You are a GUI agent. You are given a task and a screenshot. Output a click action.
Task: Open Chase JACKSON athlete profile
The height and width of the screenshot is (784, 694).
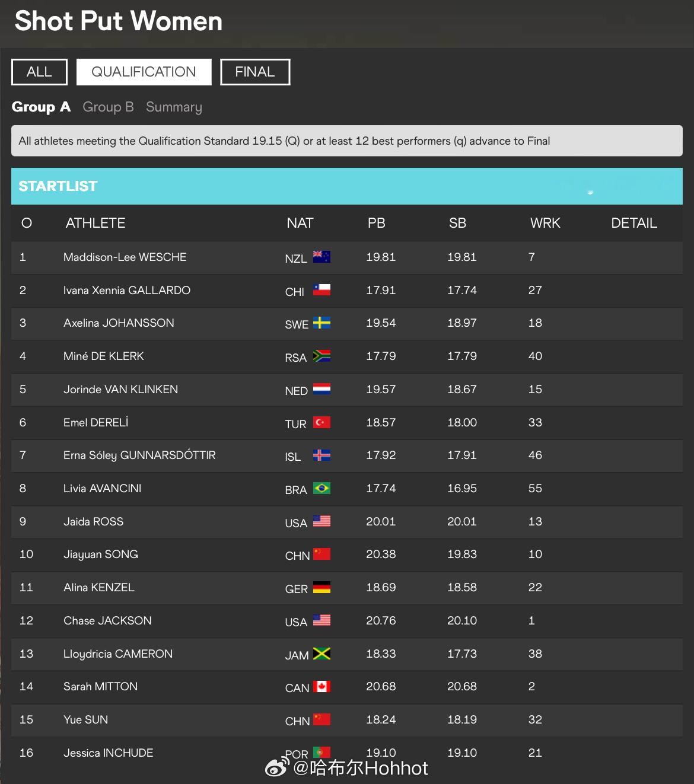[x=107, y=620]
